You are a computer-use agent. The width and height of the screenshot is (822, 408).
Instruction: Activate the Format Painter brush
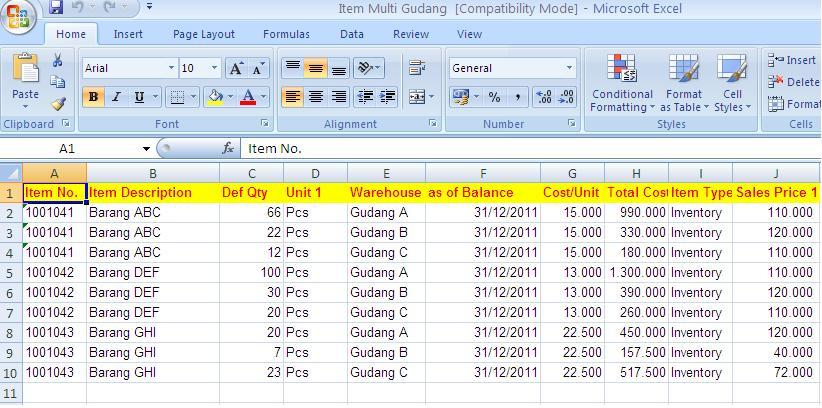tap(57, 104)
